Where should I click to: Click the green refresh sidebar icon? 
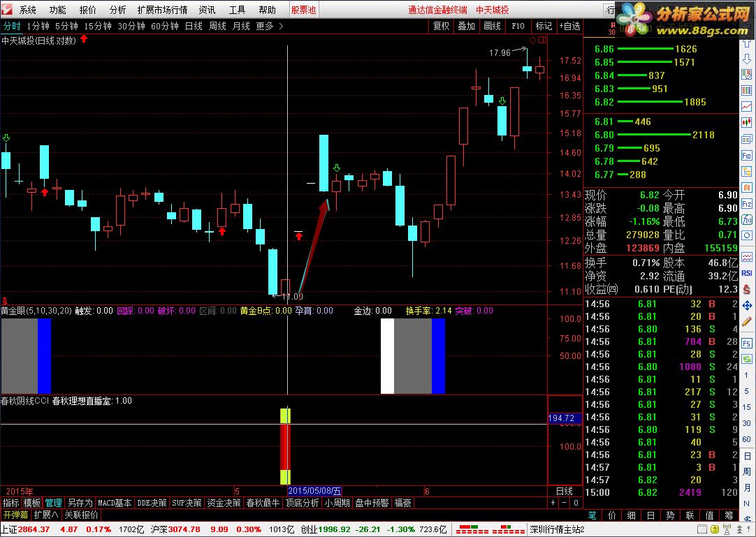coord(747,359)
